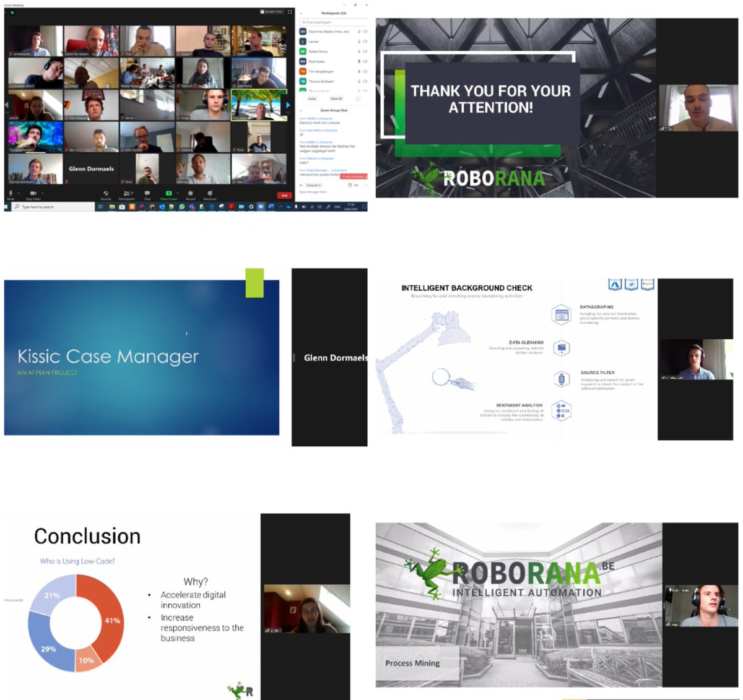The width and height of the screenshot is (743, 700).
Task: Toggle microphone icon for Thomas Butsbaert
Action: pyautogui.click(x=359, y=81)
